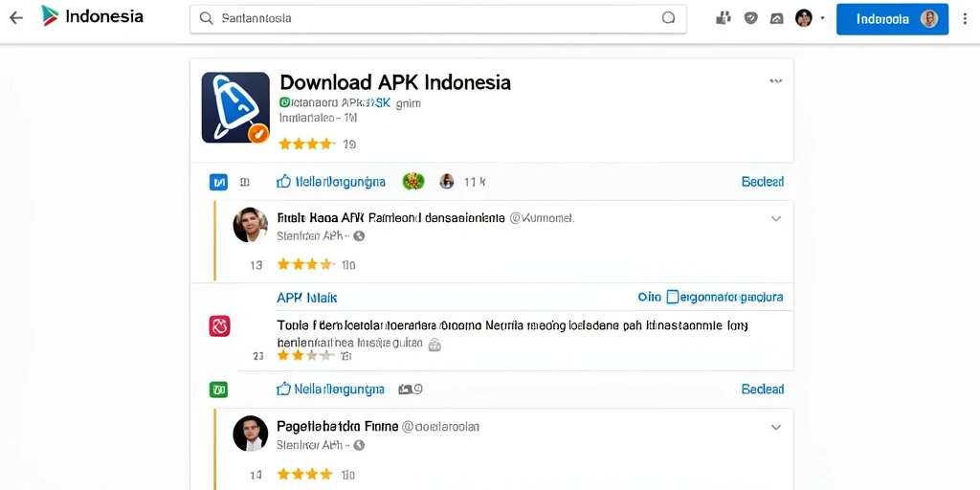Screen dimensions: 980x490
Task: Open reviewer avatar on Fitelt Kapa APK review
Action: click(250, 224)
